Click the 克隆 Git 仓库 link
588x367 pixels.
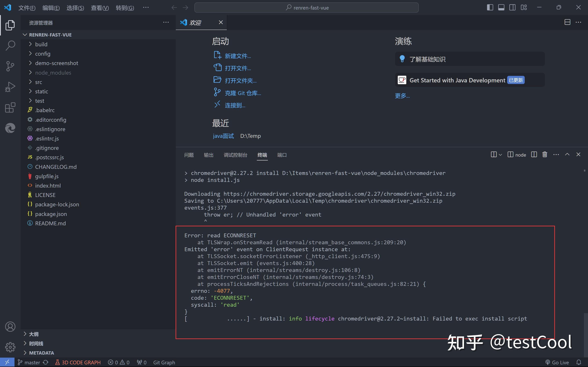(x=243, y=93)
